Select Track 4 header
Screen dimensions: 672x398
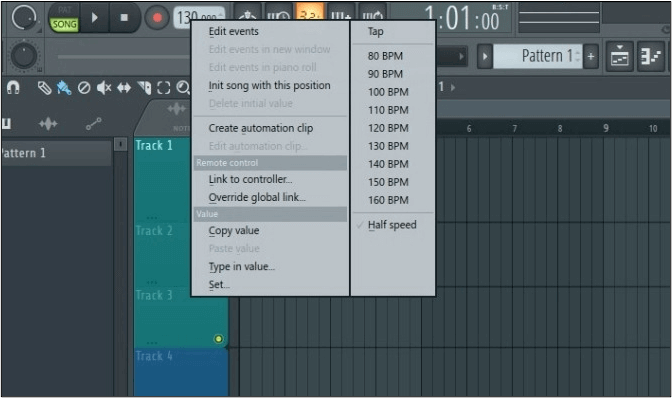tap(180, 372)
